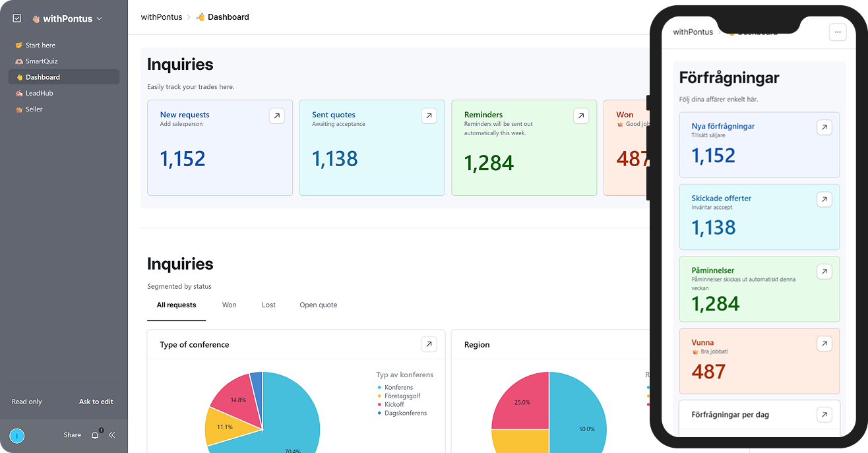The height and width of the screenshot is (453, 868).
Task: Expand Förfrågningar per dag on phone
Action: tap(824, 415)
